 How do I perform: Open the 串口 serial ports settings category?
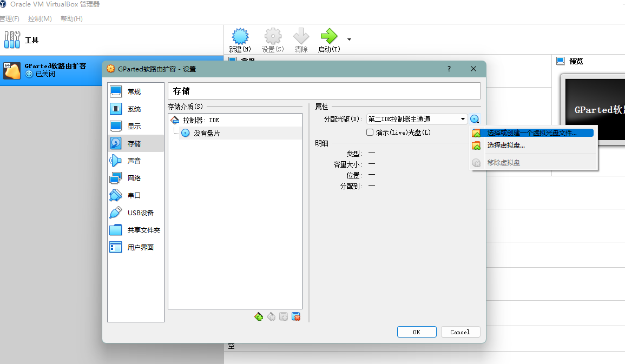coord(135,196)
